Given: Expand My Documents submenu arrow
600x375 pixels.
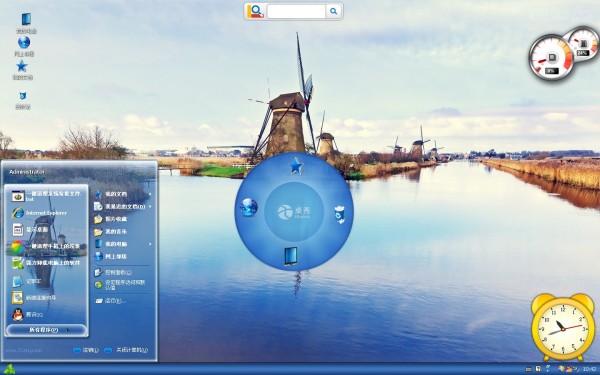Looking at the screenshot, I should [150, 194].
